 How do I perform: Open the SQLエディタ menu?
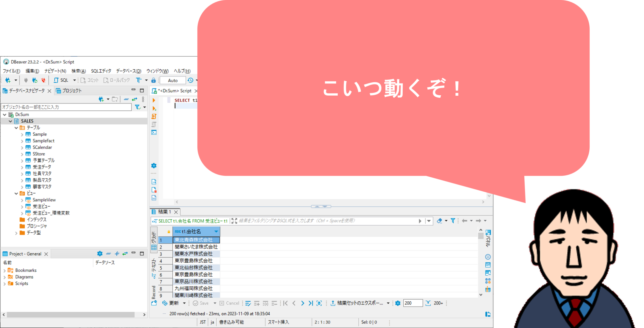(101, 71)
